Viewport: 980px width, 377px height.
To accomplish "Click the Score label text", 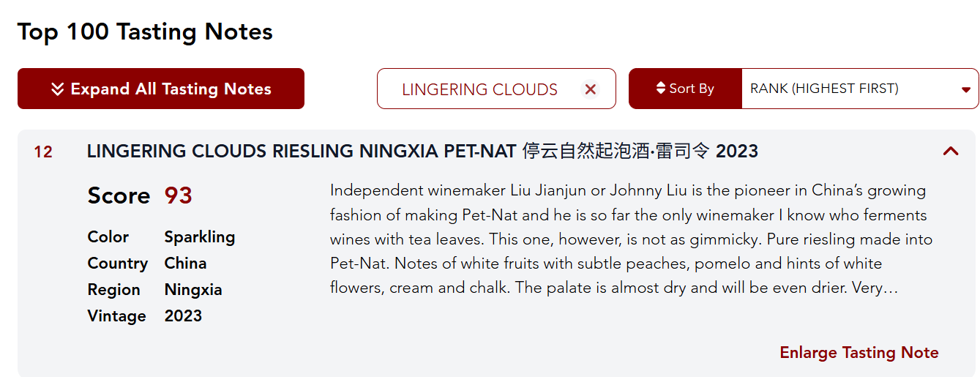I will pyautogui.click(x=119, y=195).
